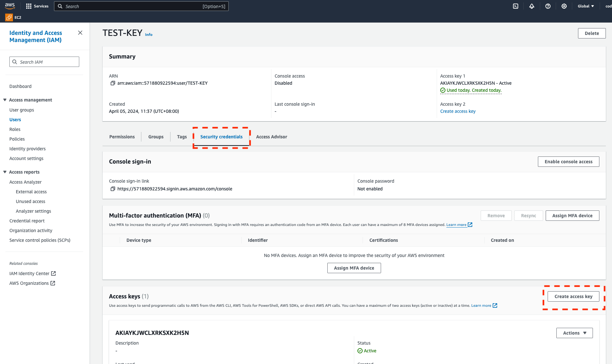This screenshot has width=612, height=364.
Task: Open the notifications bell
Action: 532,6
